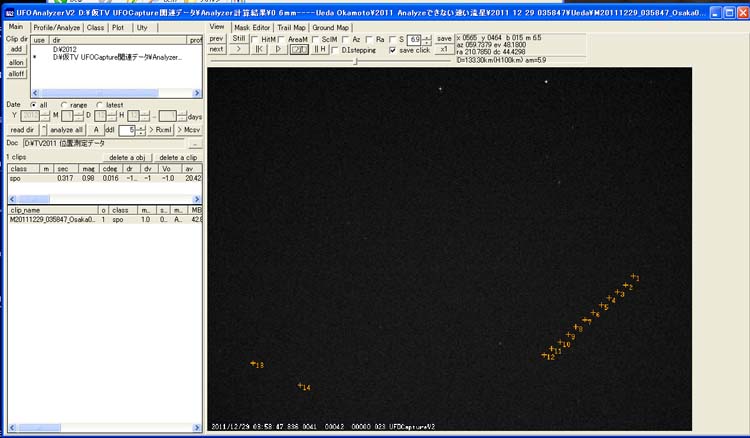Click the Doc folder browse button
This screenshot has height=438, width=750.
point(196,143)
